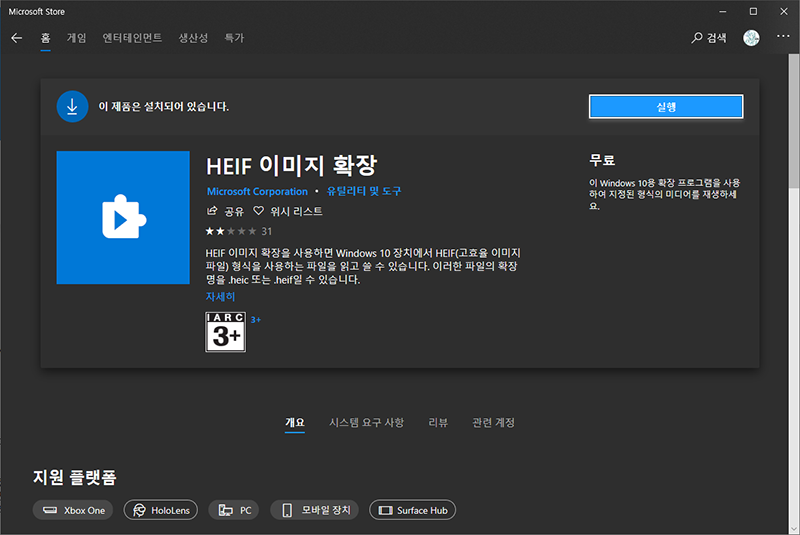Click the HoloLens platform chip
The image size is (800, 535).
[161, 510]
